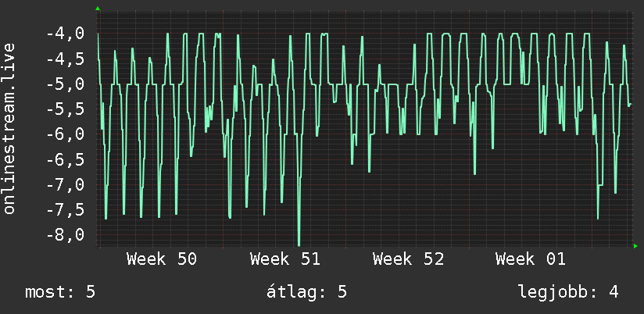Click the Week 52 axis label

tap(408, 259)
